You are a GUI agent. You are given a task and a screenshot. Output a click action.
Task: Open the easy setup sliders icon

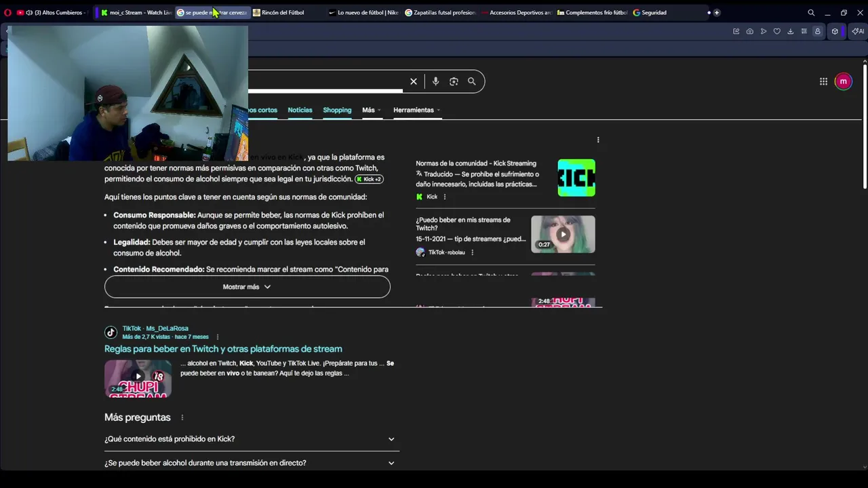804,31
